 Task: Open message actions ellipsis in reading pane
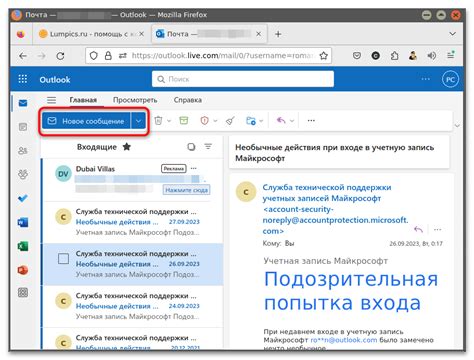pos(437,229)
